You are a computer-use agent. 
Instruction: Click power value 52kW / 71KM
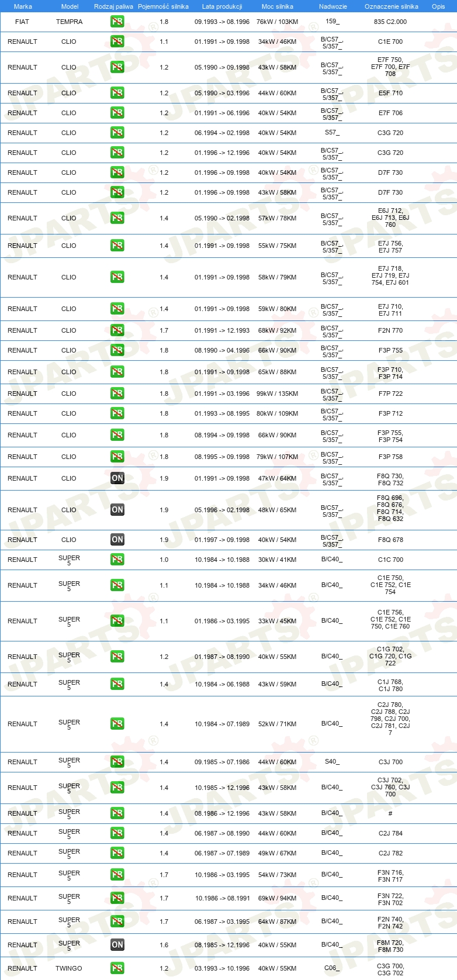pos(277,724)
